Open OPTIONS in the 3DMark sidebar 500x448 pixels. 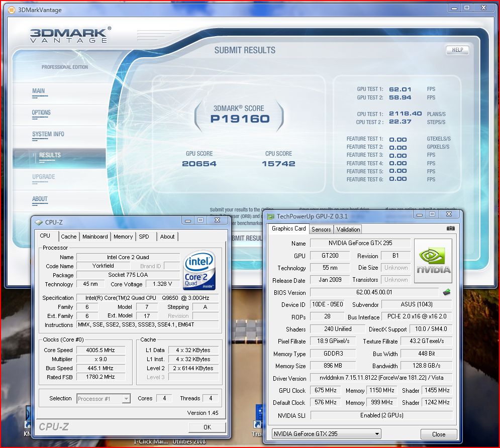point(41,113)
